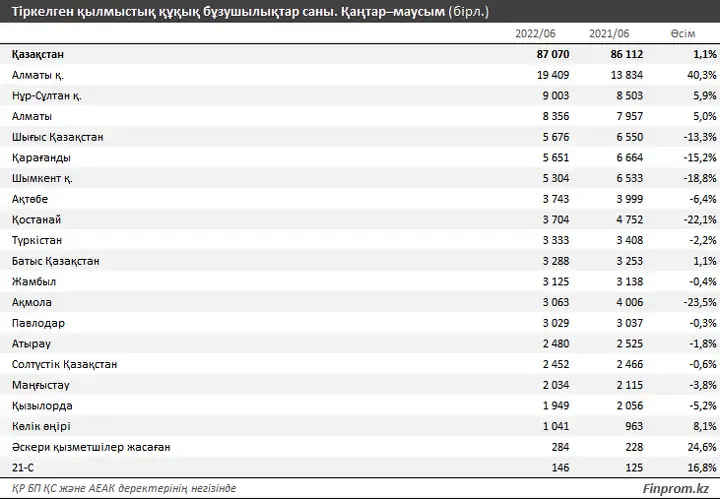
Task: Click the 24,6% growth value
Action: click(x=702, y=447)
